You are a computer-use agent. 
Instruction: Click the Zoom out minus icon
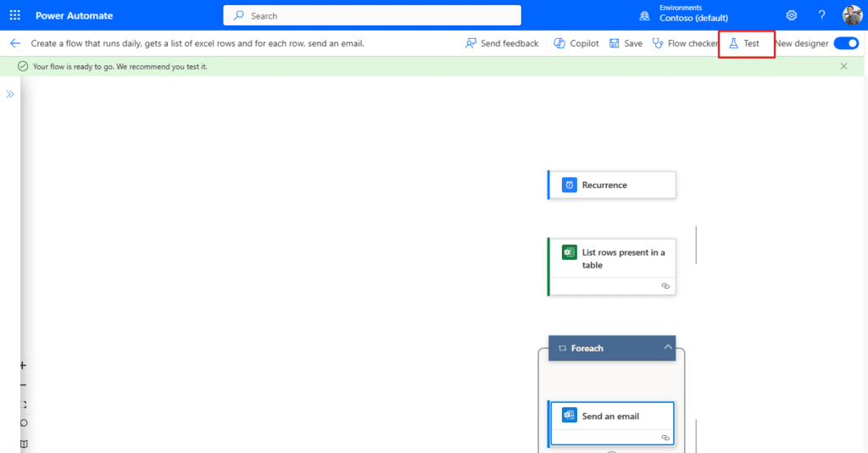pyautogui.click(x=23, y=385)
